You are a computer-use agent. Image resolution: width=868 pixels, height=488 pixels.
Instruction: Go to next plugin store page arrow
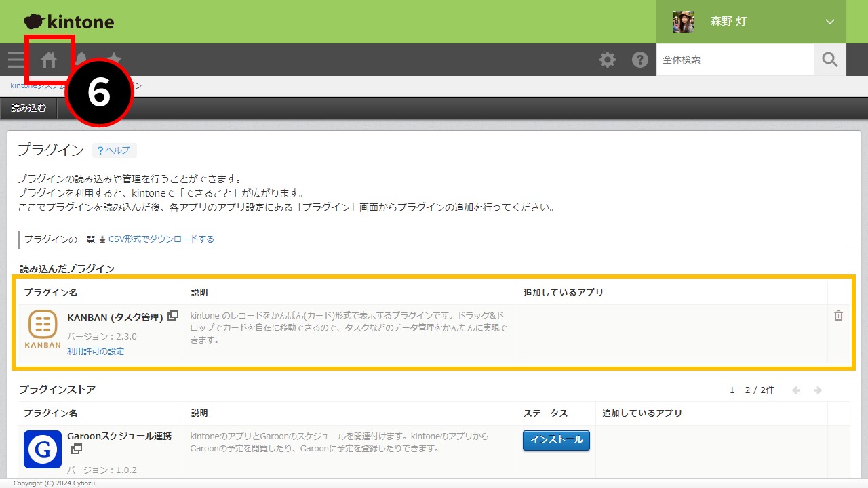point(818,390)
